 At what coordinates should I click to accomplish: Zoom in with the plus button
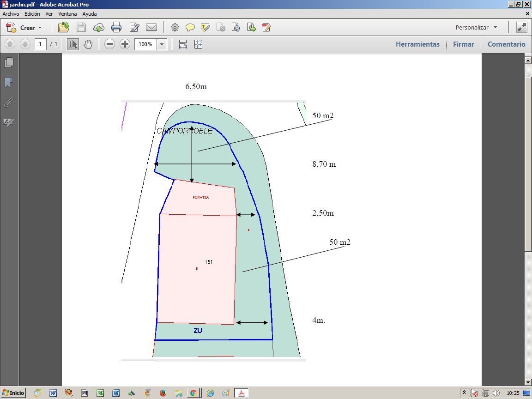coord(125,44)
